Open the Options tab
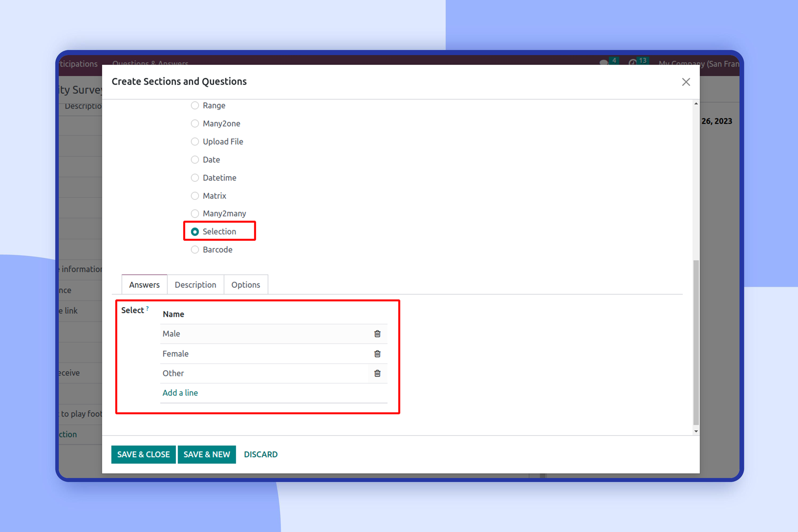This screenshot has height=532, width=798. point(246,285)
